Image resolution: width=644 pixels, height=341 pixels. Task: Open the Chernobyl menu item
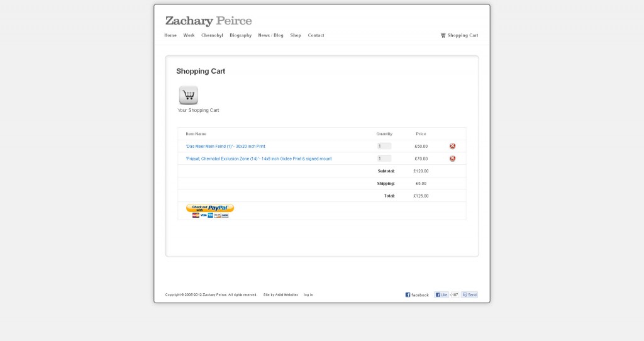pyautogui.click(x=212, y=35)
